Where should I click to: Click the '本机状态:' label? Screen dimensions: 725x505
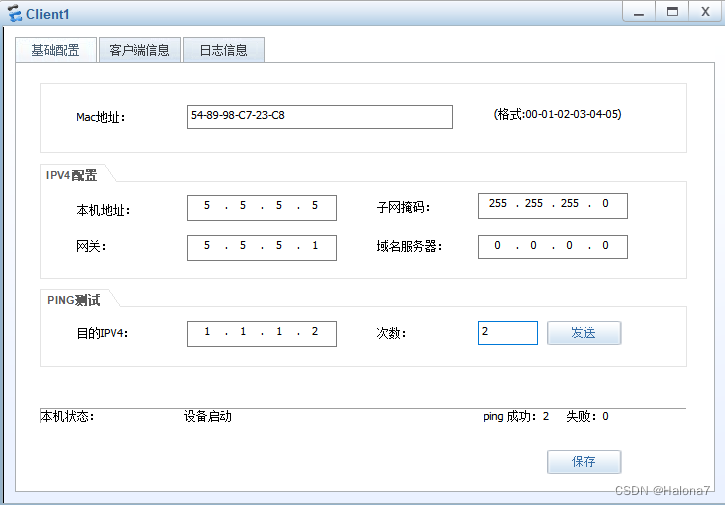click(x=68, y=417)
